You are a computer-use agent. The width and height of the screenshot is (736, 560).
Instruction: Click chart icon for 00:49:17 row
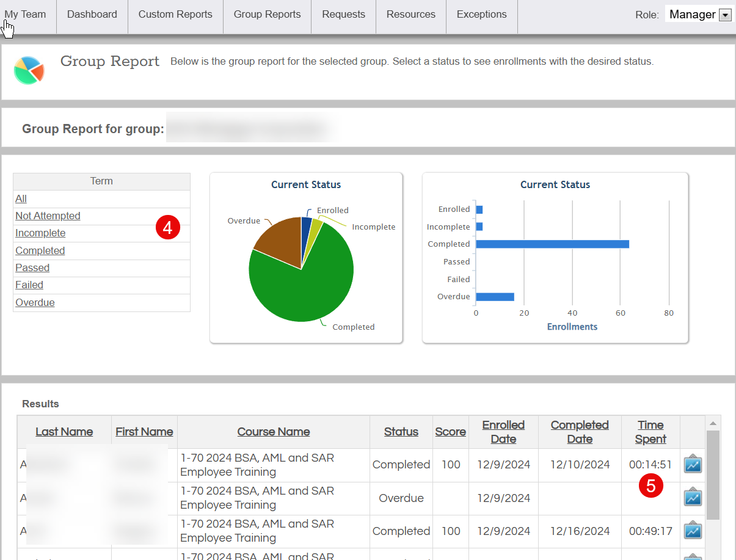coord(693,531)
